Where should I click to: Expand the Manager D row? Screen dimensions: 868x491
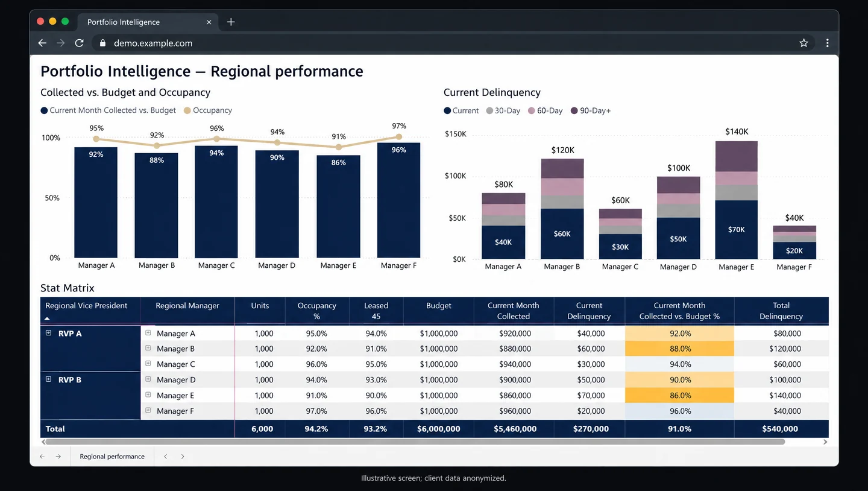click(148, 379)
